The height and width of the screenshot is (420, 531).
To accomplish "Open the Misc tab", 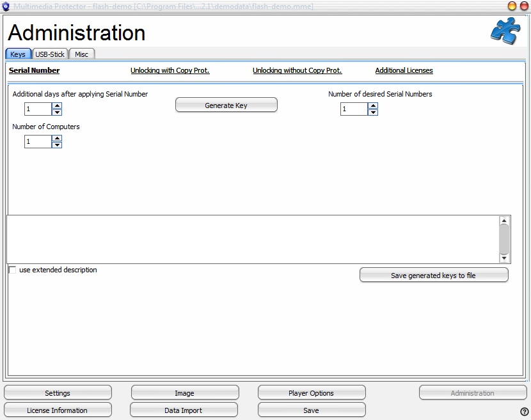I will (81, 54).
